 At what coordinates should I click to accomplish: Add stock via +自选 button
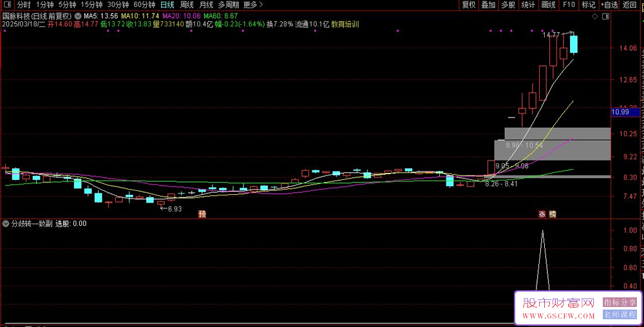[x=609, y=5]
